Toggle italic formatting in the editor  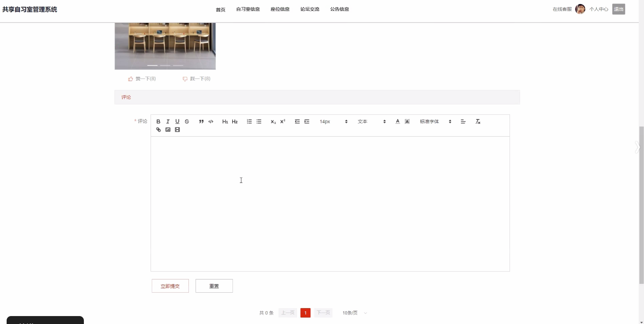(x=168, y=122)
